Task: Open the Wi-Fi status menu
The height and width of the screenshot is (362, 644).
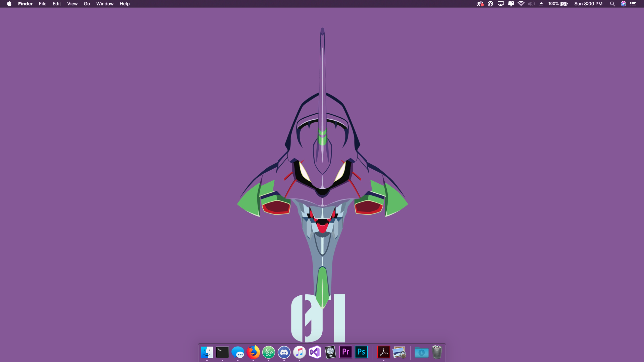Action: [521, 4]
